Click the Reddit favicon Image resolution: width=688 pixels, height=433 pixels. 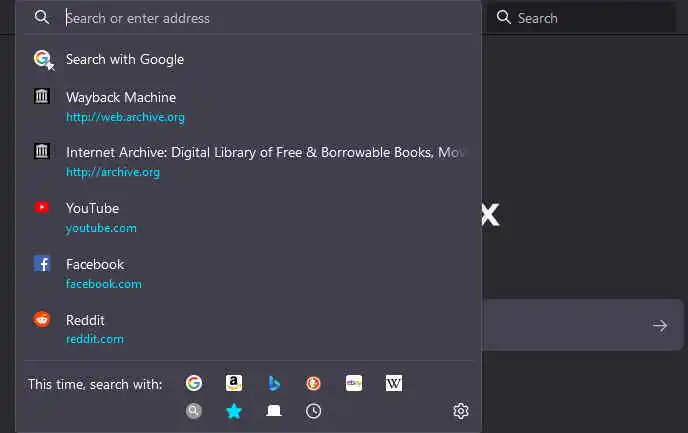42,319
